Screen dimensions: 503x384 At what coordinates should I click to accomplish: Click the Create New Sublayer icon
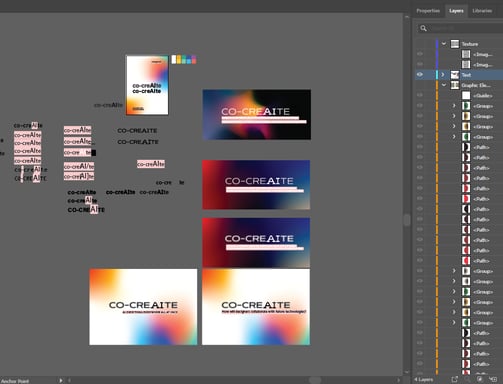point(493,379)
